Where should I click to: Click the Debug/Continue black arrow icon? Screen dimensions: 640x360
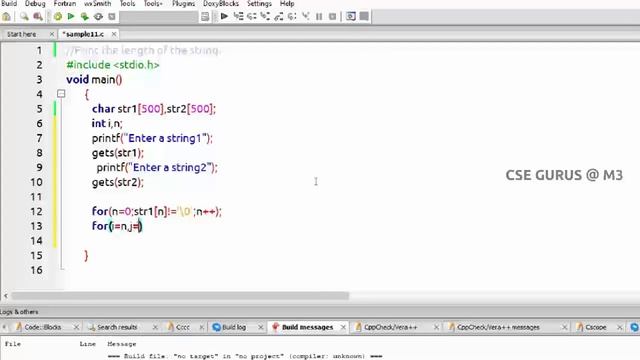(224, 17)
